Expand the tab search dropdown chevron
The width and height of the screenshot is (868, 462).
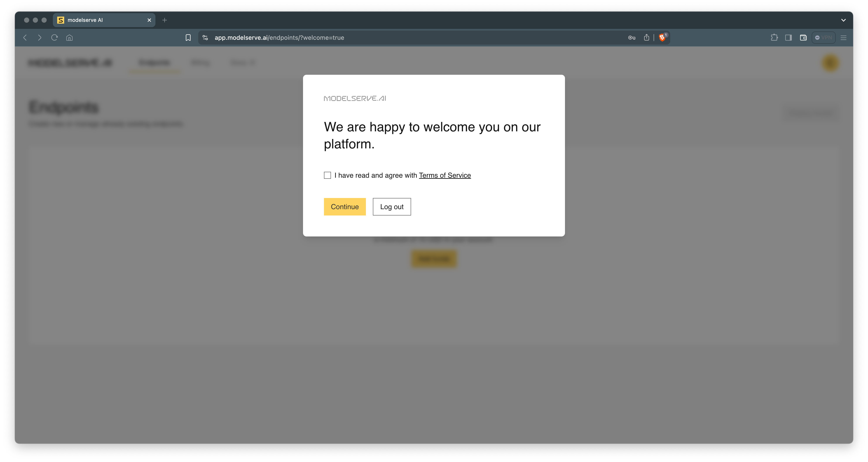[843, 20]
